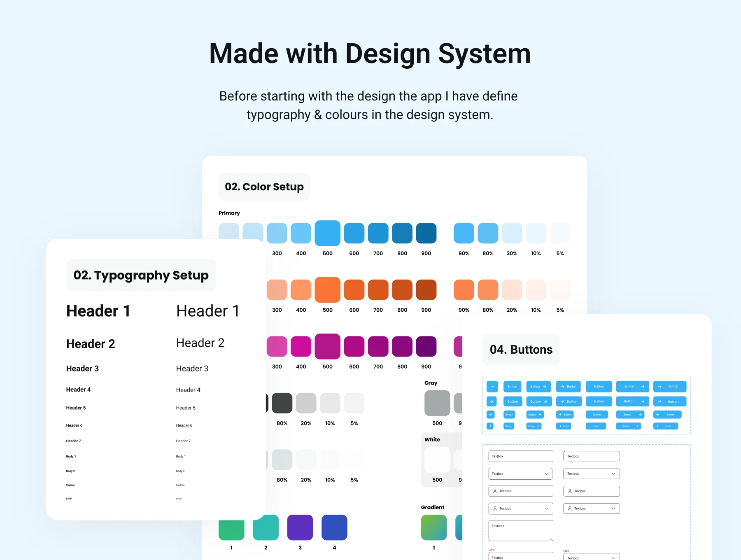
Task: Click bold 'Header 3' typography sample
Action: pos(82,369)
